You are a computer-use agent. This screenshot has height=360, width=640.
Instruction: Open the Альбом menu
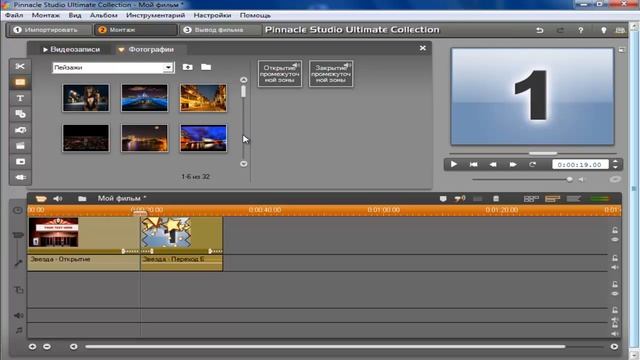pyautogui.click(x=104, y=15)
